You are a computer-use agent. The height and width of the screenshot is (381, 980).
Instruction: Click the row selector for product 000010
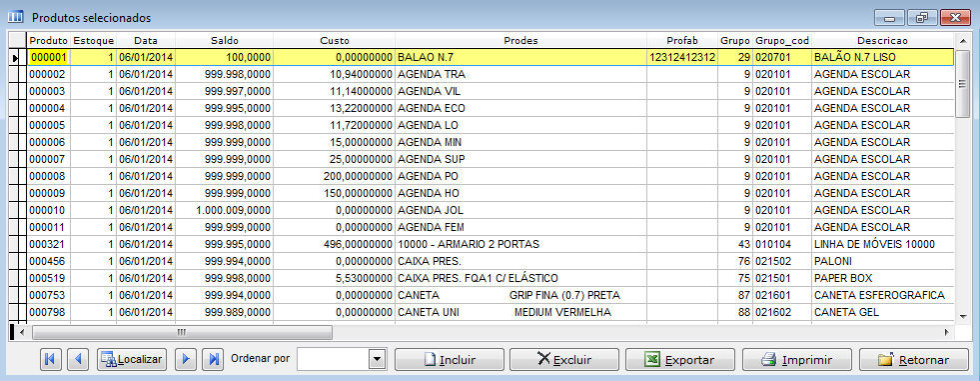click(18, 210)
